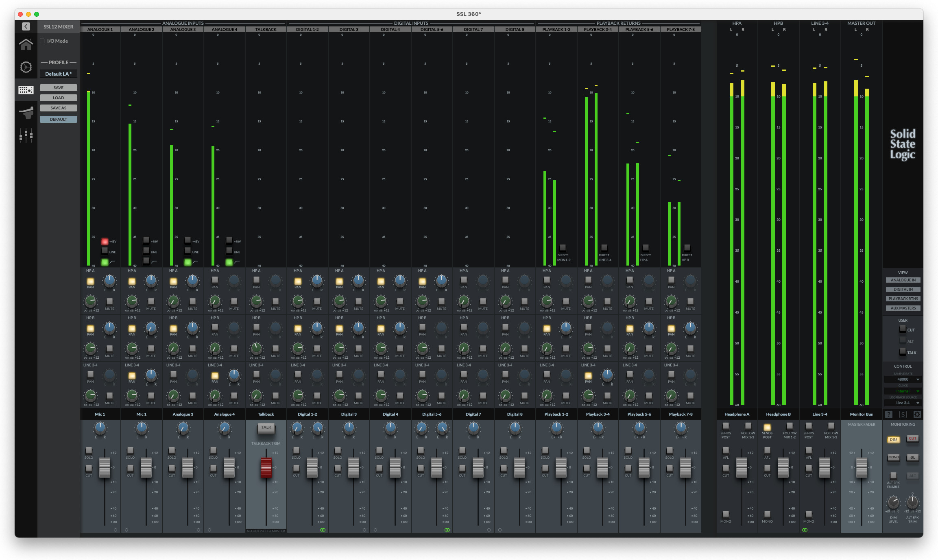The image size is (938, 560).
Task: Click the SAVE AS profile button
Action: tap(58, 108)
